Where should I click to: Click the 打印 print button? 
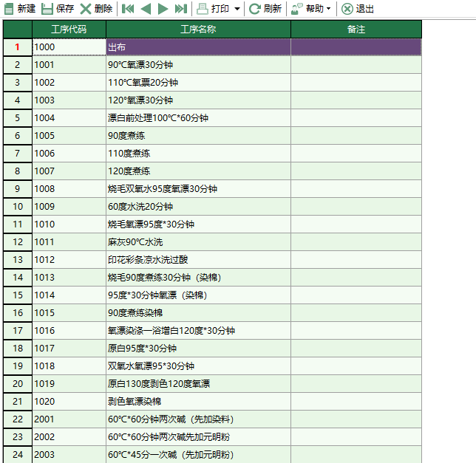pos(213,9)
